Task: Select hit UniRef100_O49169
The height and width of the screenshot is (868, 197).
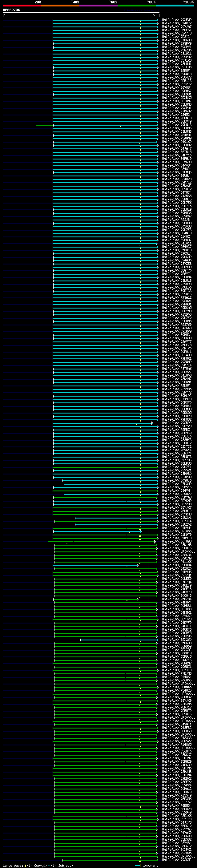Action: pyautogui.click(x=177, y=142)
